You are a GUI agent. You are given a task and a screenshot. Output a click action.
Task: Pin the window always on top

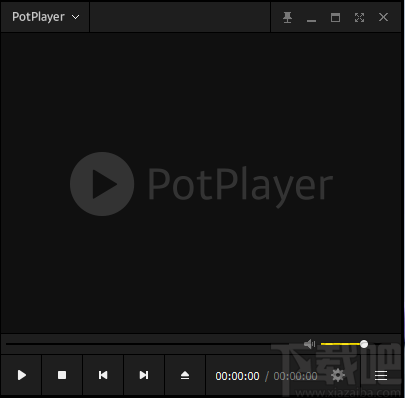coord(287,17)
